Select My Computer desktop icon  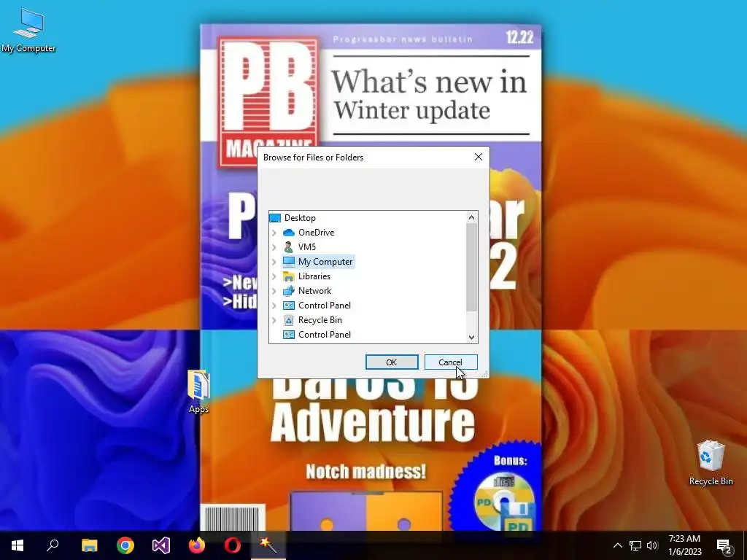[28, 31]
